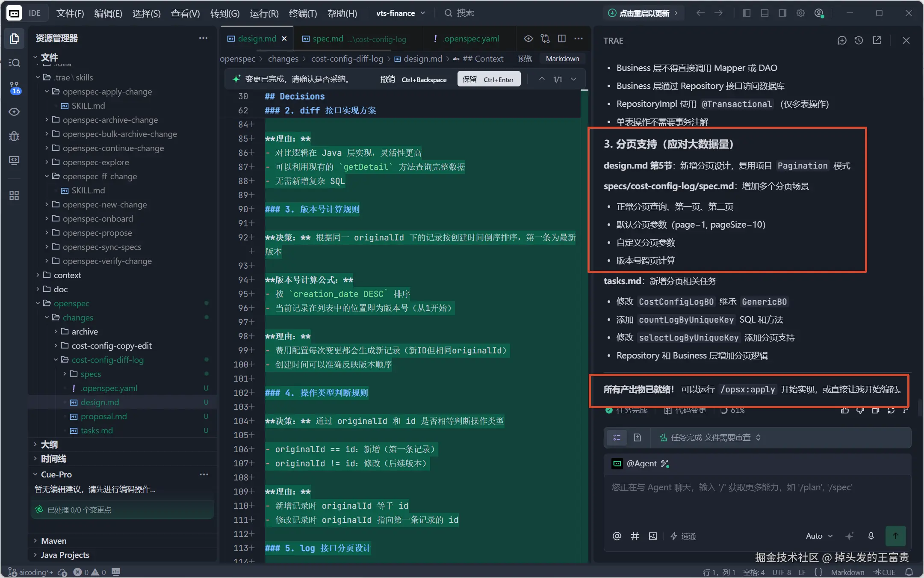Click the sparkle prompt enhance icon
Viewport: 924px width, 578px height.
tap(850, 536)
